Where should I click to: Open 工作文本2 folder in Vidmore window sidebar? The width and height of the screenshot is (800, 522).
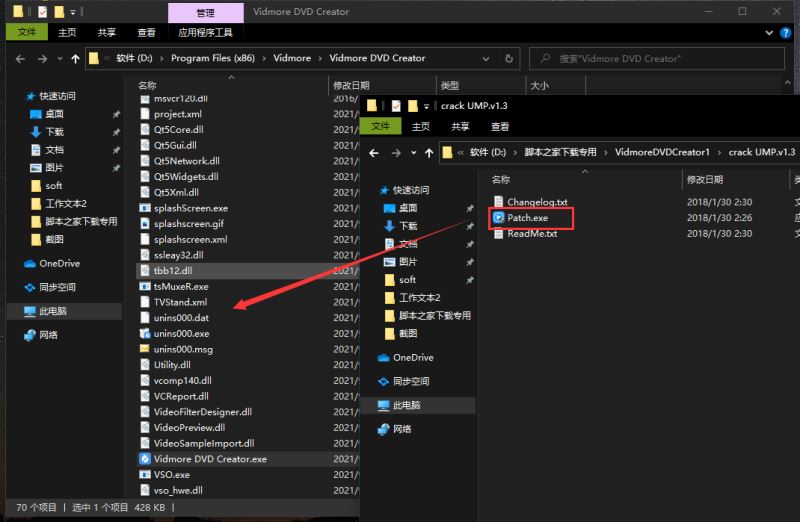[x=58, y=204]
